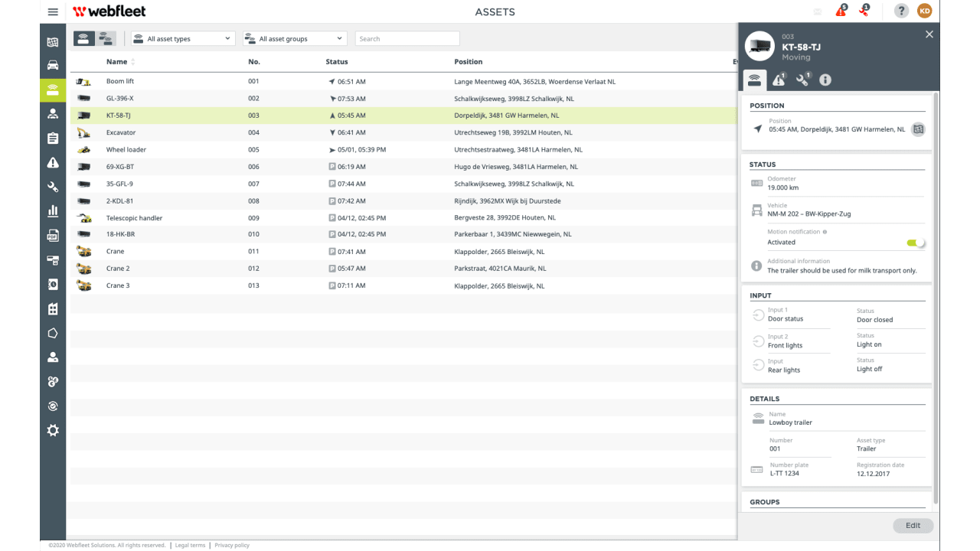Open the messages envelope icon in header

click(818, 11)
